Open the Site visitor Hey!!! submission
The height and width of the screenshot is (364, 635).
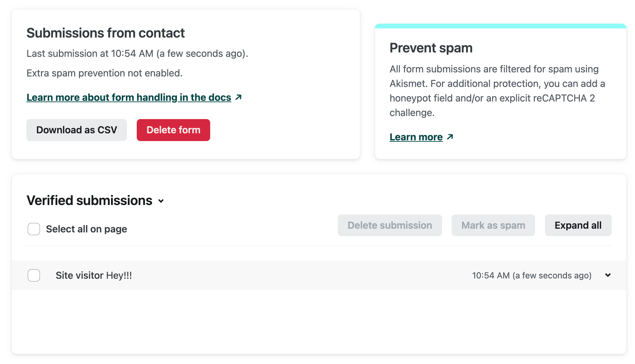click(x=94, y=275)
